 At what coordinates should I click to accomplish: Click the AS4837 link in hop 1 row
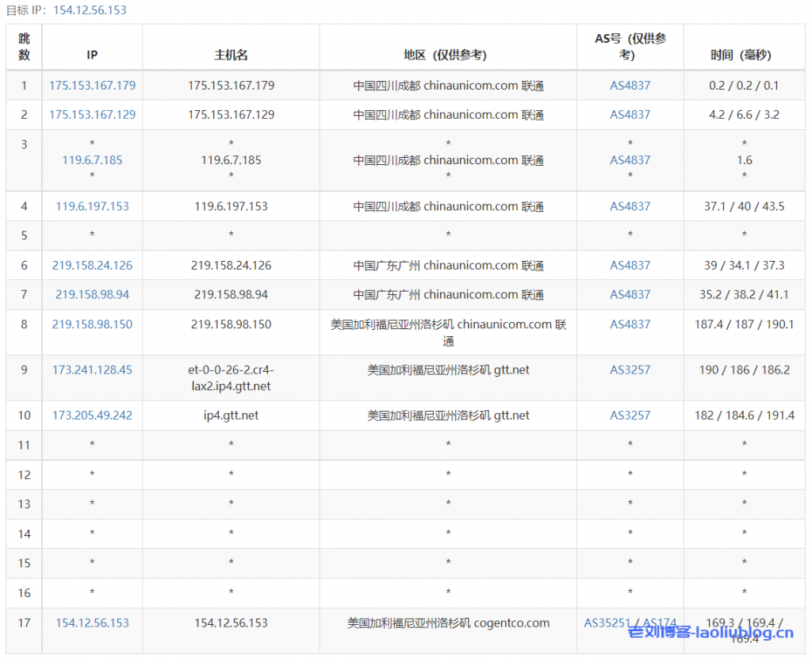tap(630, 85)
